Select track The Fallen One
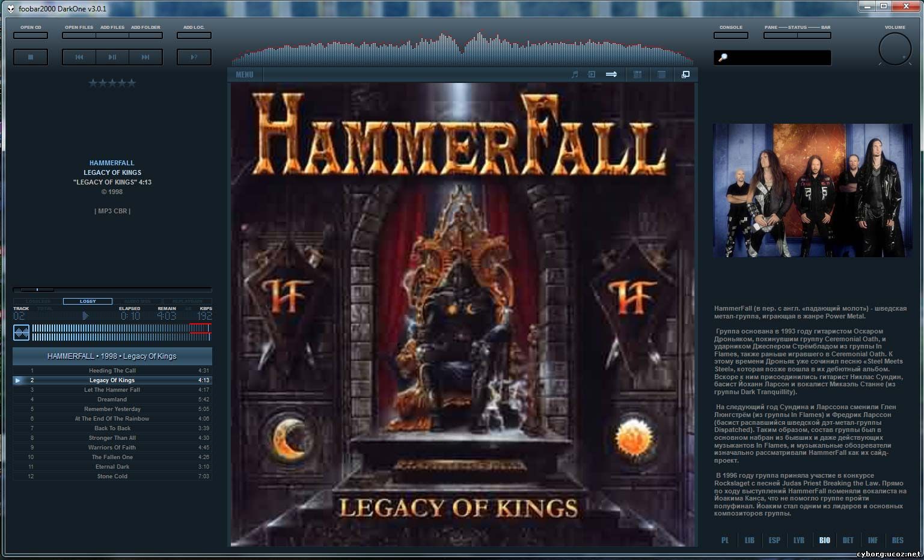 (112, 457)
